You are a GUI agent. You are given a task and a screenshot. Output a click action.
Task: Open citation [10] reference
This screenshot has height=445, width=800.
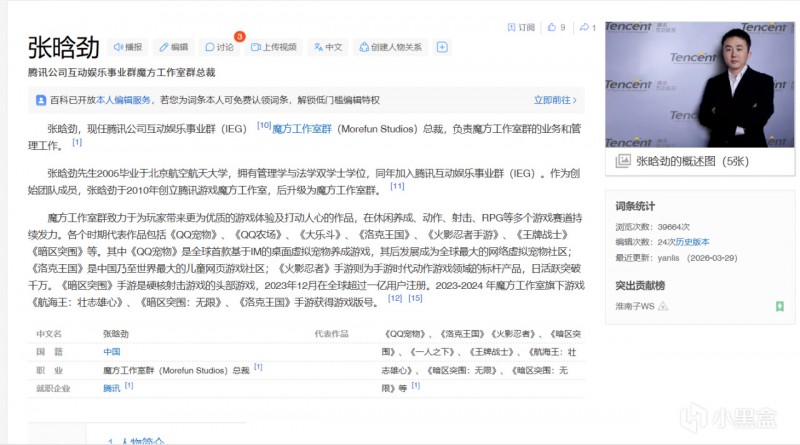[x=264, y=125]
